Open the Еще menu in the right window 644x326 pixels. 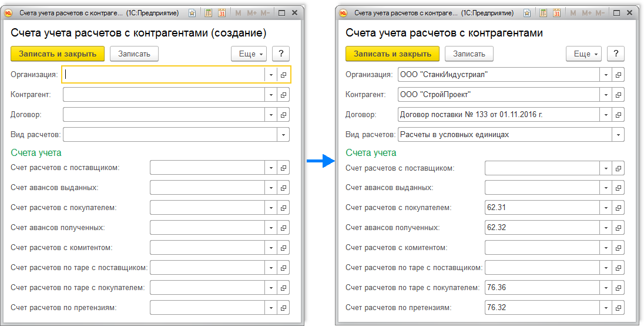[x=584, y=54]
